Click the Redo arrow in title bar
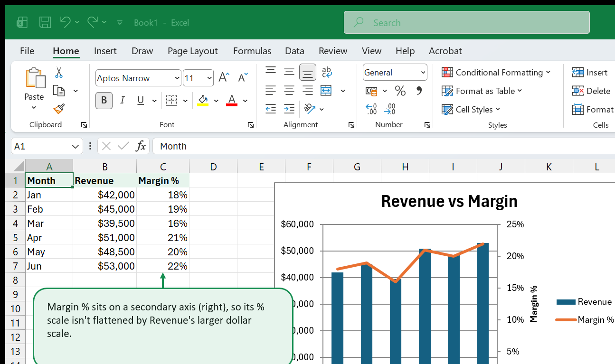The height and width of the screenshot is (364, 615). pyautogui.click(x=93, y=22)
